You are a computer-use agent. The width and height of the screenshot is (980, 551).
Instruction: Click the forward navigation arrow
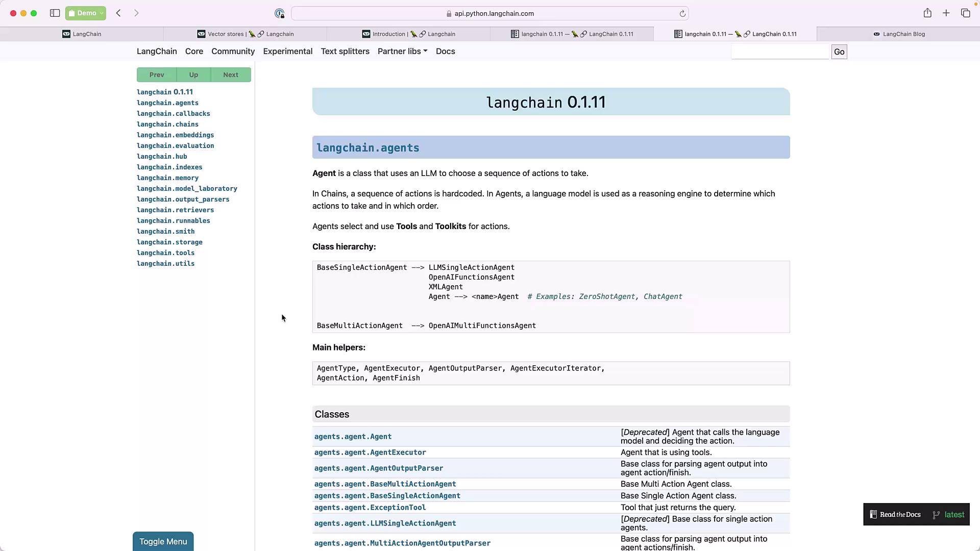point(136,13)
